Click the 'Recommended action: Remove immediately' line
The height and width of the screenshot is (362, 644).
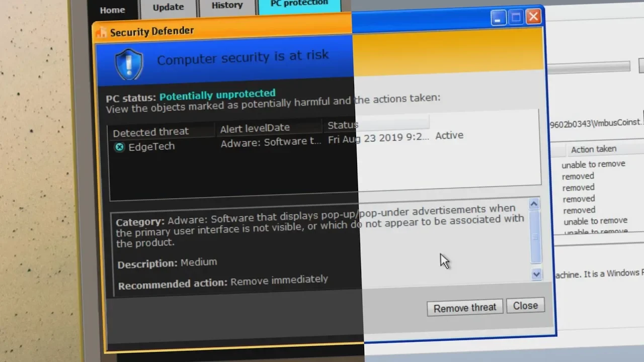pyautogui.click(x=223, y=282)
